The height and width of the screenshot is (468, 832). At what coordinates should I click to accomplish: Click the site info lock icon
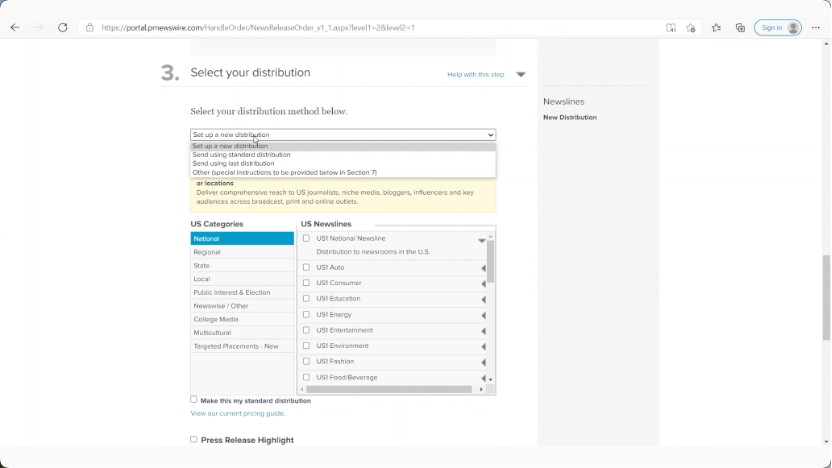(90, 28)
